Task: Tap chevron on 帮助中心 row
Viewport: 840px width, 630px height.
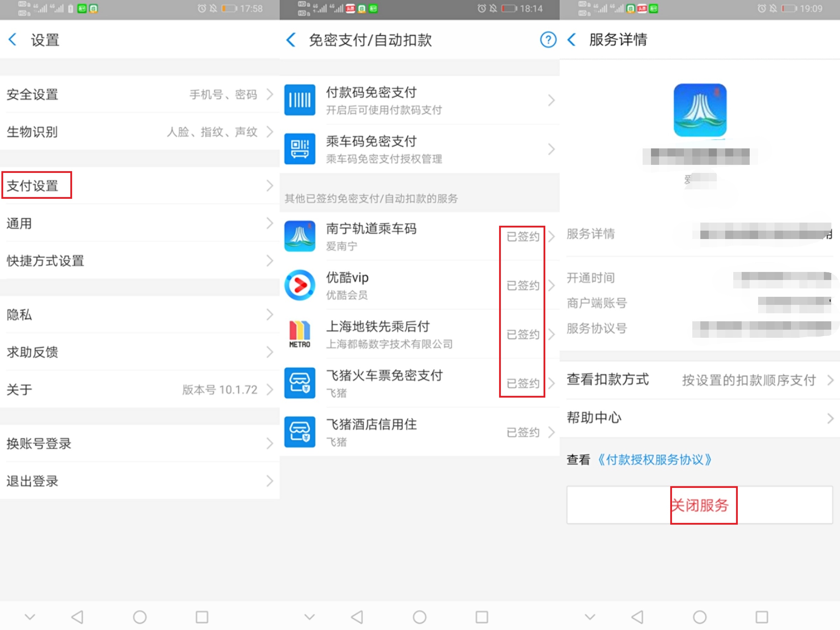Action: 831,419
